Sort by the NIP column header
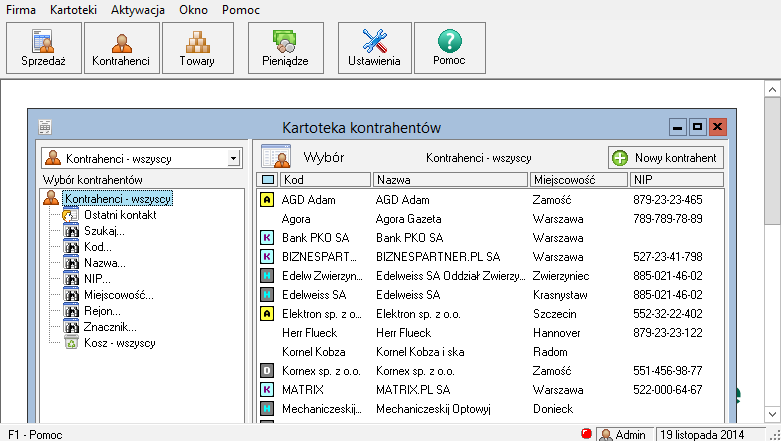This screenshot has width=781, height=441. click(x=676, y=179)
